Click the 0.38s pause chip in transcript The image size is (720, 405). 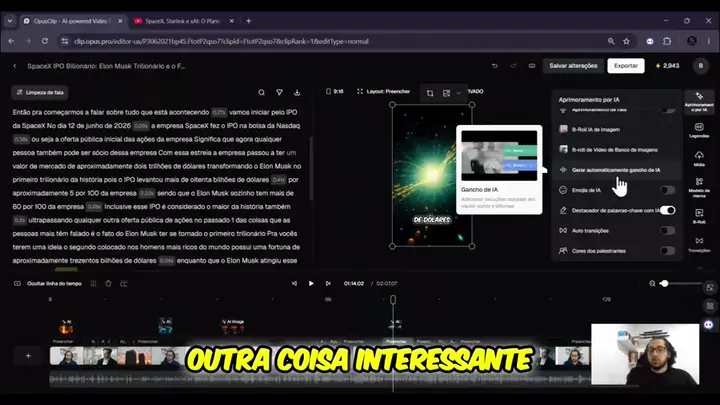21,139
